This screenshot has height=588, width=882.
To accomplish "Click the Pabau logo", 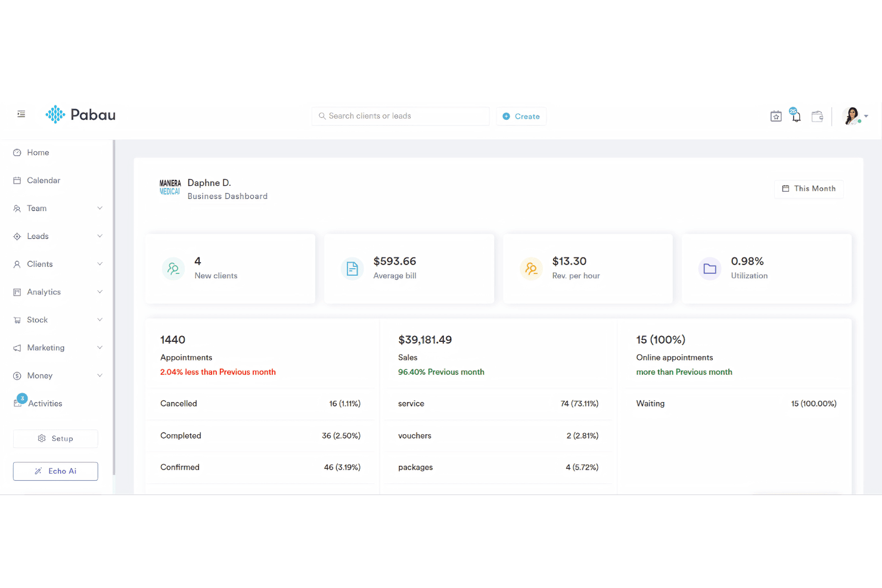I will pyautogui.click(x=80, y=114).
